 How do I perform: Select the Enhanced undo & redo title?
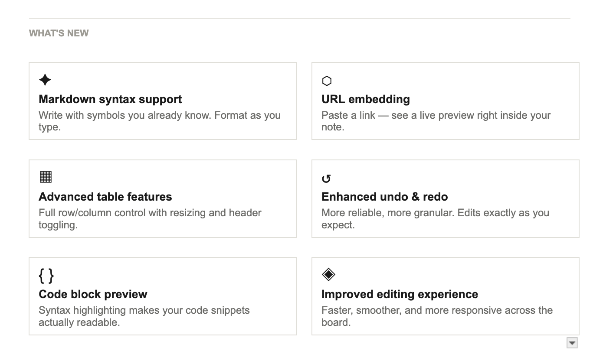point(384,197)
